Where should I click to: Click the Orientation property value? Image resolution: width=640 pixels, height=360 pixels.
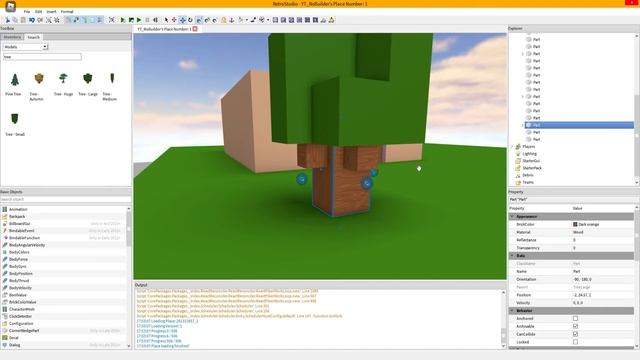point(582,280)
